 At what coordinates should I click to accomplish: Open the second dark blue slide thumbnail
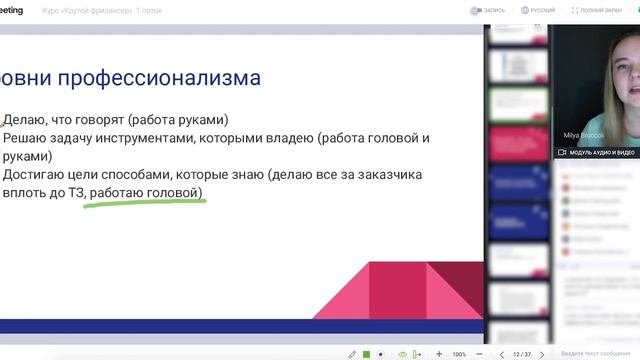518,222
